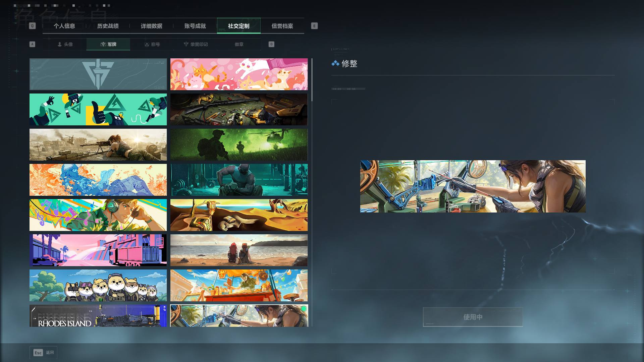The image size is (644, 362).
Task: Pick the headphones music notes banner
Action: [98, 215]
